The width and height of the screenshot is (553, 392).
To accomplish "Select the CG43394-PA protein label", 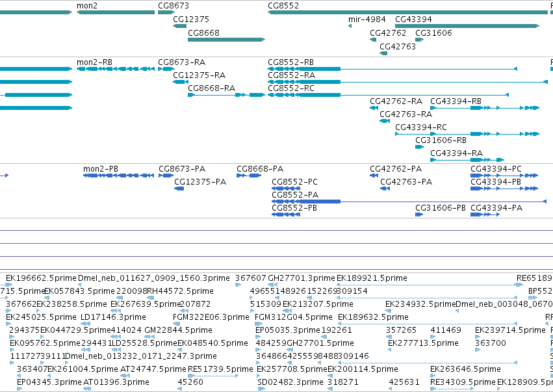I will coord(496,208).
